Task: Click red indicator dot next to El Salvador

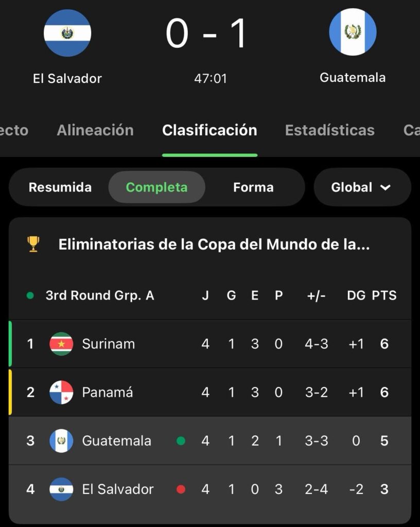Action: 181,489
